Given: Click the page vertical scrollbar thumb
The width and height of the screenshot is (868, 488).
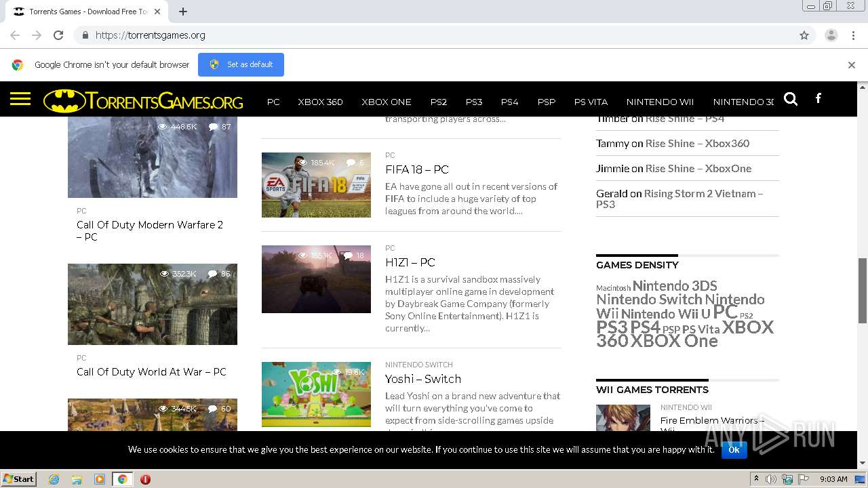Looking at the screenshot, I should click(863, 290).
